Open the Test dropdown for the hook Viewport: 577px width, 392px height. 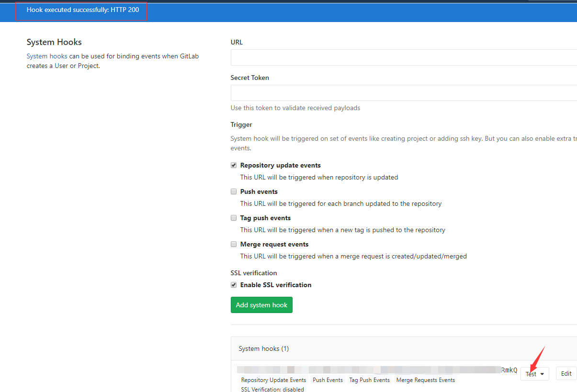534,373
